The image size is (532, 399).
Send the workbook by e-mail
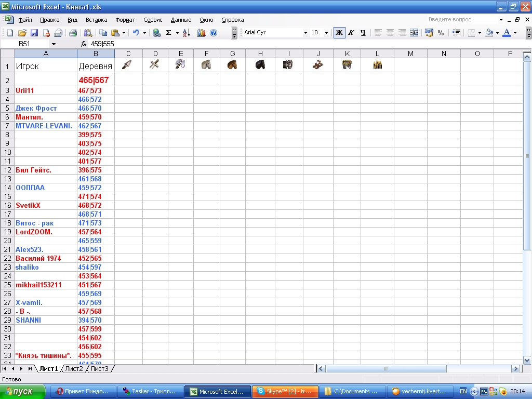58,33
